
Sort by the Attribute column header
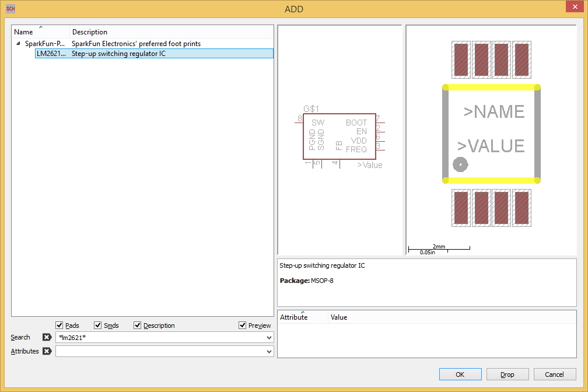pos(303,317)
